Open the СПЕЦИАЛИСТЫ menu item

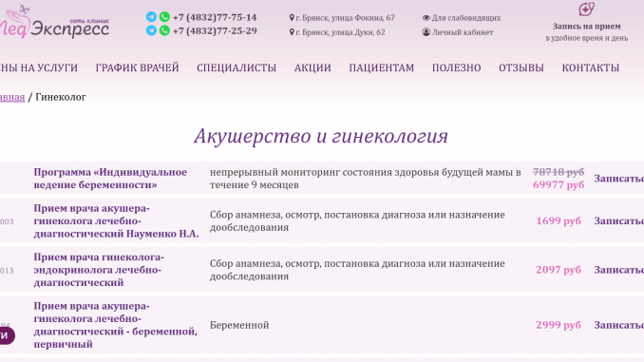237,67
